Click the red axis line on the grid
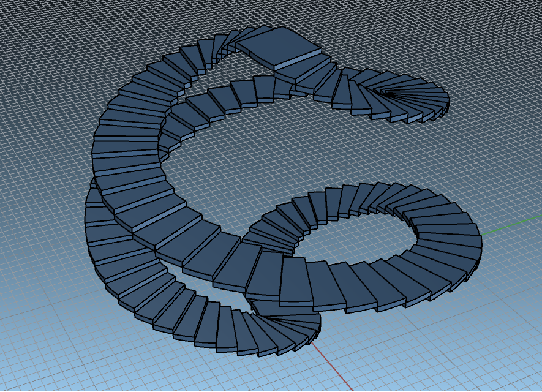This screenshot has width=542, height=392. click(x=333, y=367)
